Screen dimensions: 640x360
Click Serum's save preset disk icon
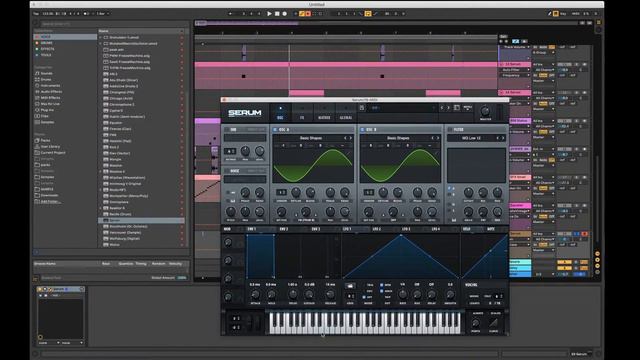(x=362, y=108)
